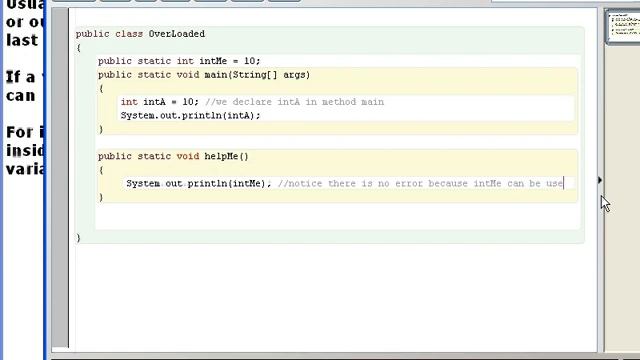Viewport: 640px width, 360px height.
Task: Click the gray left margin gutter of the editor
Action: point(60,178)
